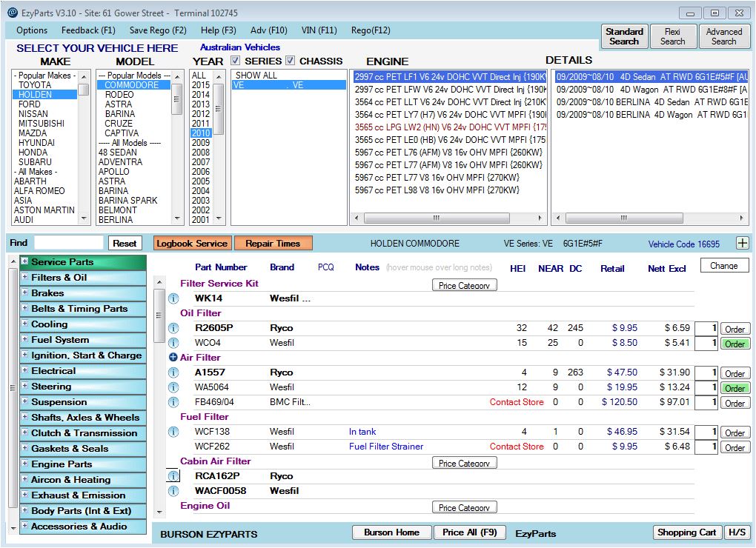Image resolution: width=756 pixels, height=548 pixels.
Task: Expand the Engine Parts category
Action: [25, 464]
